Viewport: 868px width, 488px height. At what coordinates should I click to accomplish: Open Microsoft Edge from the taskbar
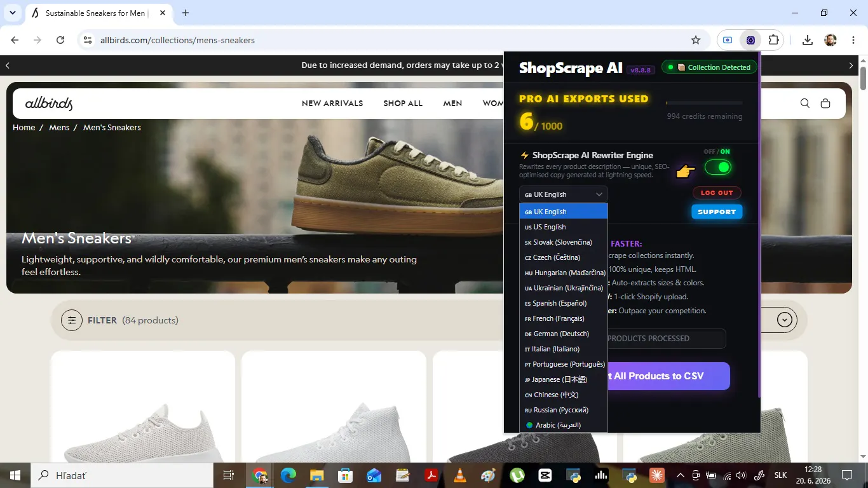pos(288,475)
